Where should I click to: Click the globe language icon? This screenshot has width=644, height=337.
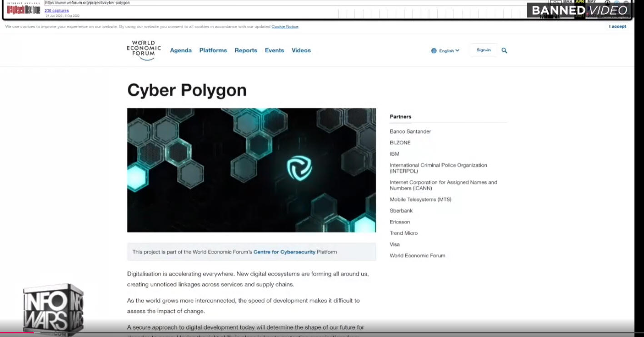coord(434,51)
